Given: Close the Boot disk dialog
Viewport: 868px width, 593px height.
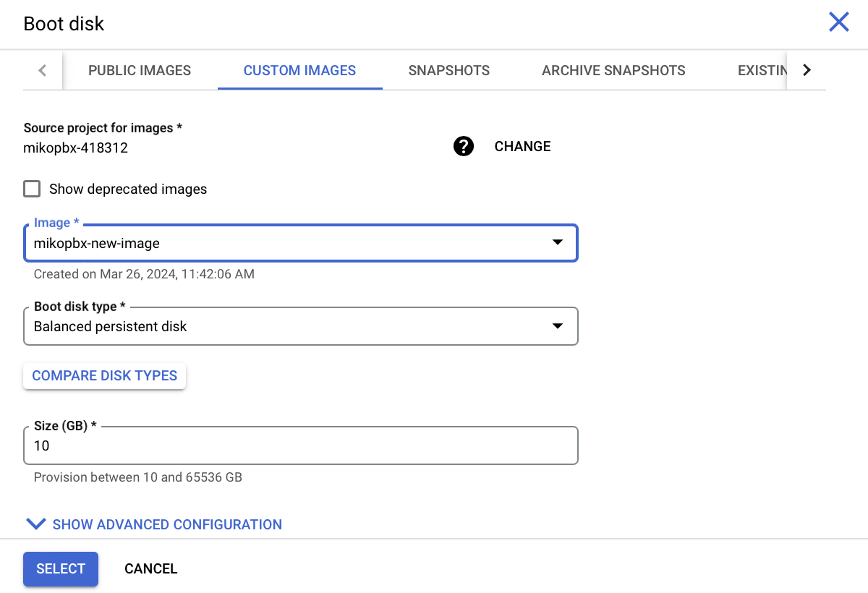Looking at the screenshot, I should 838,22.
